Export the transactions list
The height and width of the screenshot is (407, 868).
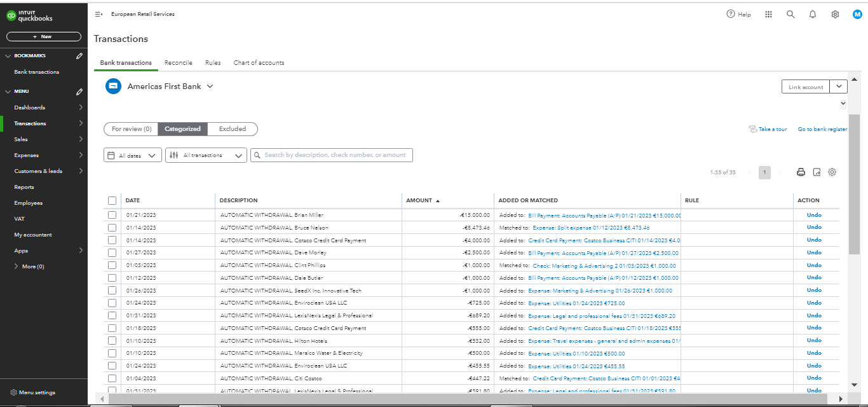point(817,172)
